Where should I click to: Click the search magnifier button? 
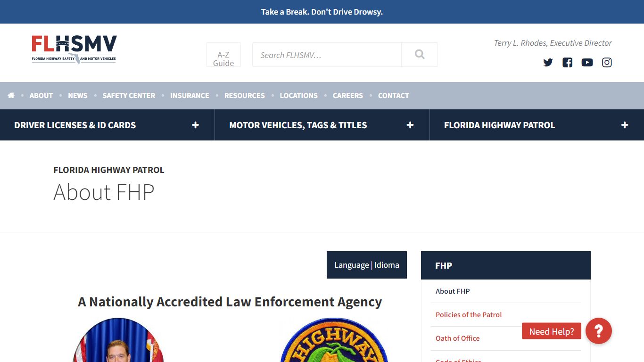[420, 55]
